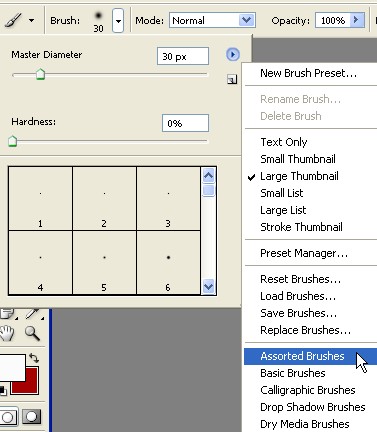This screenshot has width=377, height=432.
Task: Switch to Standard mode editing icon
Action: [x=8, y=417]
